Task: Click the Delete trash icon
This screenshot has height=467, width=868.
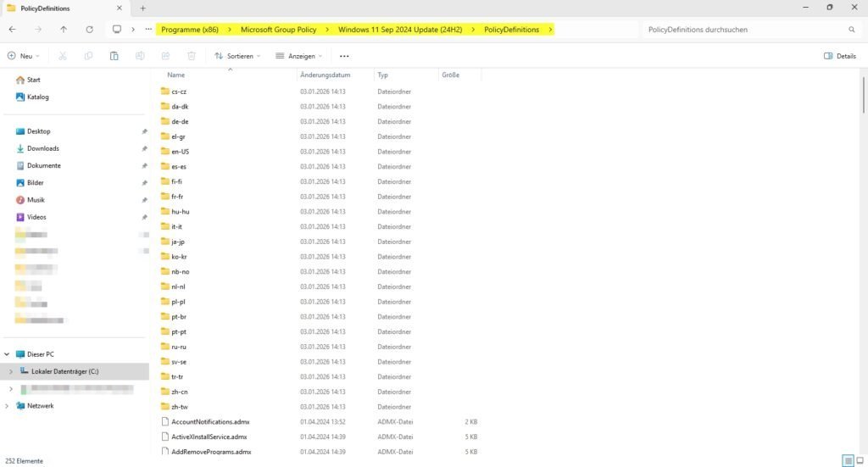Action: (x=192, y=56)
